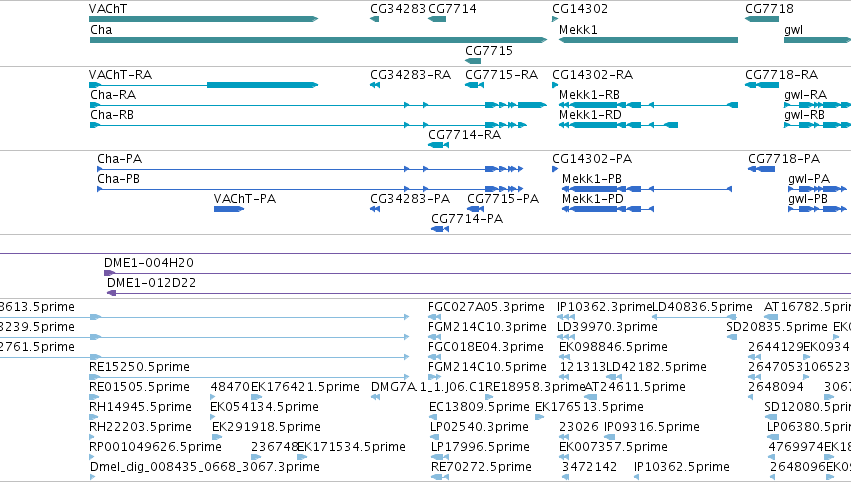The image size is (851, 482).
Task: Click the gwl-RB transcript label
Action: pos(804,115)
